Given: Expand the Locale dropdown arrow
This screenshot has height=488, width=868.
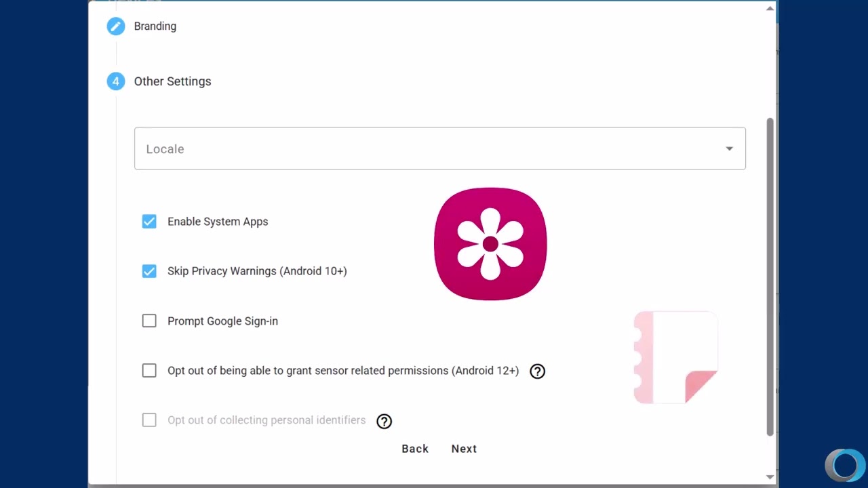Looking at the screenshot, I should click(729, 149).
